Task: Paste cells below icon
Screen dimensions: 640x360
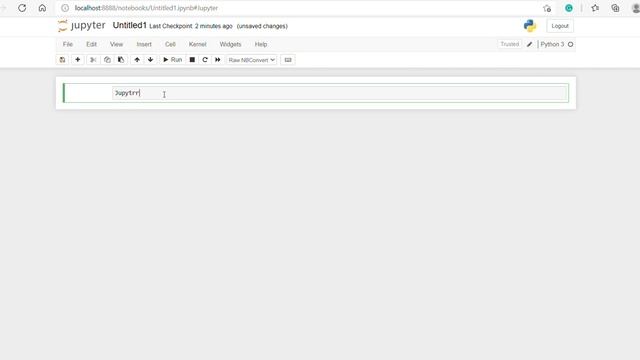Action: [x=121, y=60]
